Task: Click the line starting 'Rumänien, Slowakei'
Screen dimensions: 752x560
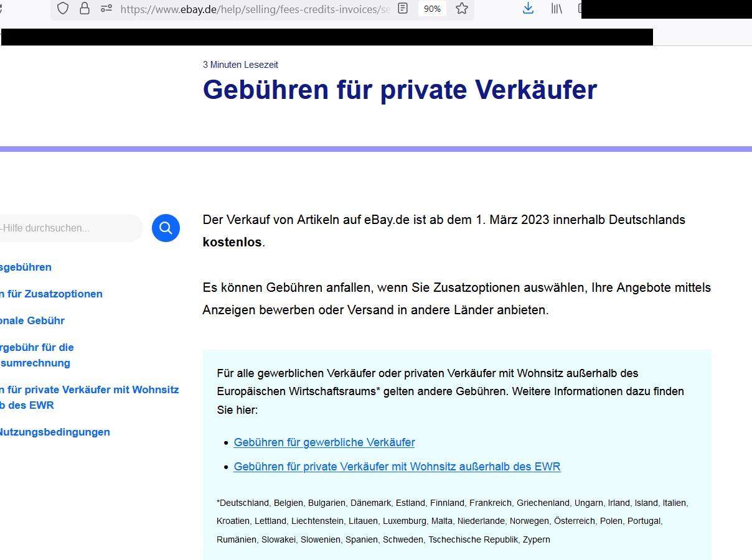Action: tap(383, 539)
